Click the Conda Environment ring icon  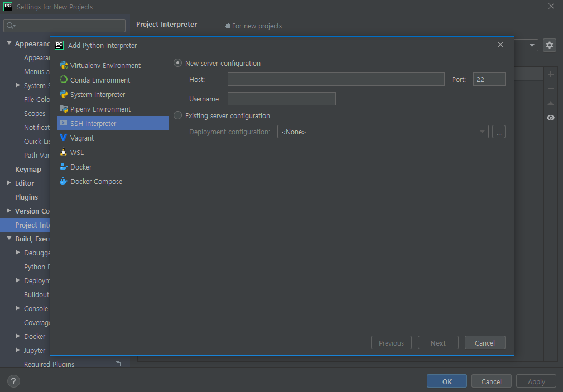64,79
